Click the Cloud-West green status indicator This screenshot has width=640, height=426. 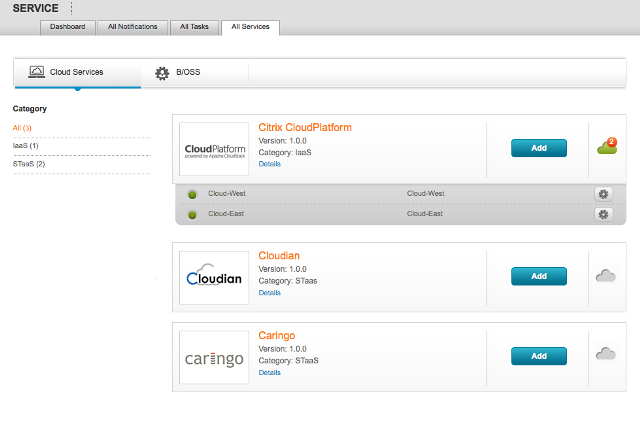193,194
